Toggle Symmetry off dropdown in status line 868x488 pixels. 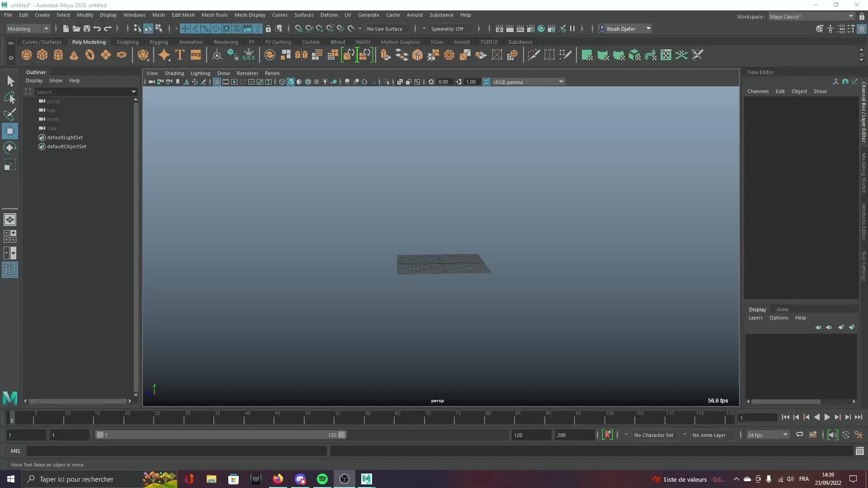pos(449,28)
